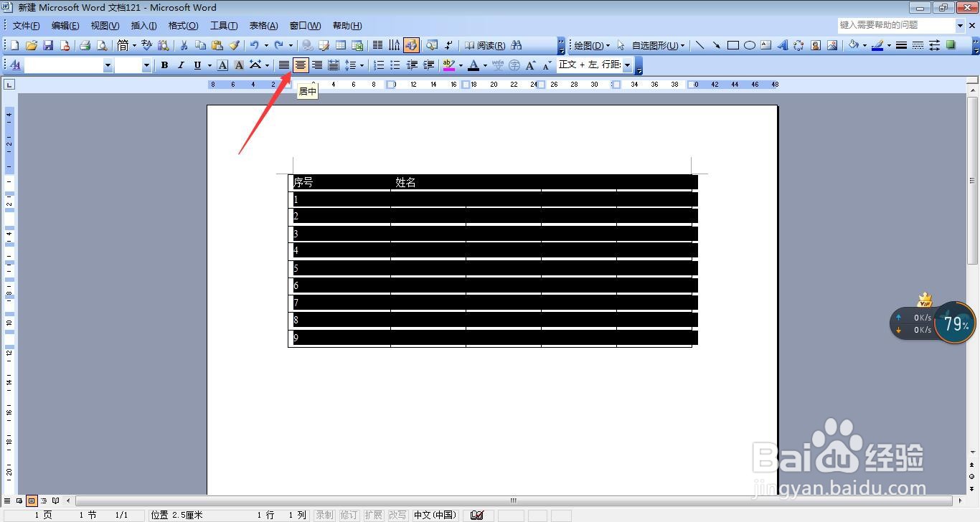
Task: Click the Paste clipboard icon
Action: click(217, 45)
